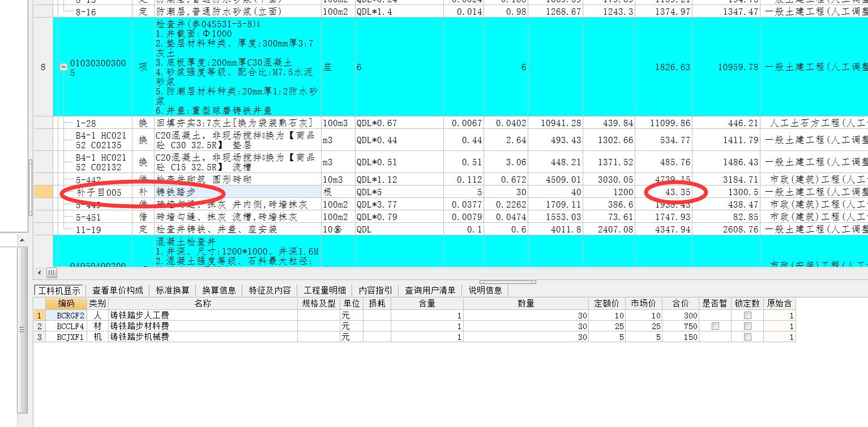The width and height of the screenshot is (868, 427).
Task: Click the 损耗 column header
Action: click(377, 304)
